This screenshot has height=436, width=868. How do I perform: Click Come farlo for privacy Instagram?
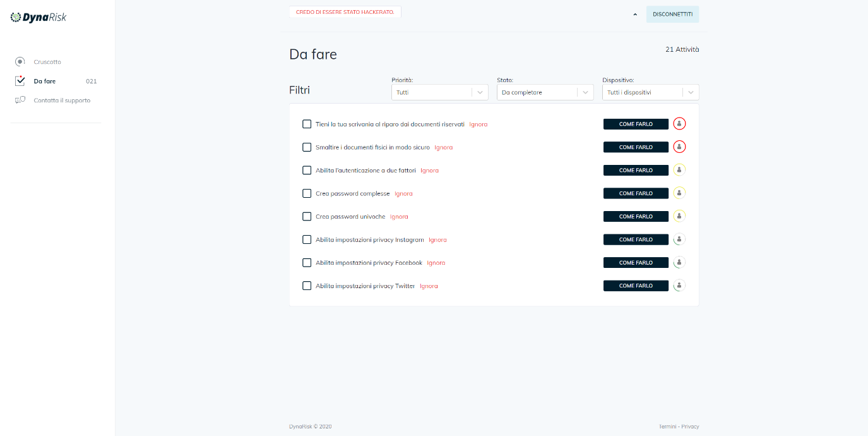point(636,239)
